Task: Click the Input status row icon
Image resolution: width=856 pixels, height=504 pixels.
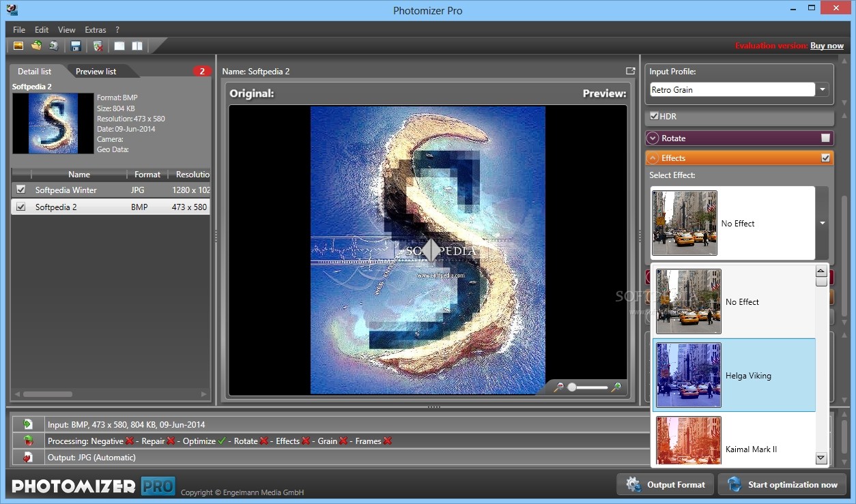Action: pyautogui.click(x=28, y=424)
